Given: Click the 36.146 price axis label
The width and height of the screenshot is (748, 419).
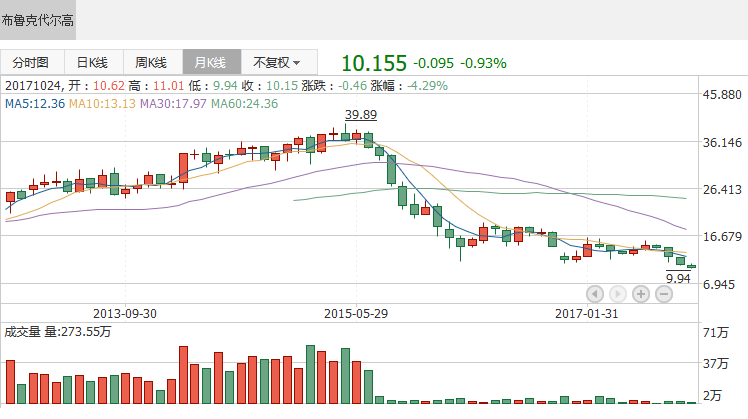Looking at the screenshot, I should tap(722, 142).
